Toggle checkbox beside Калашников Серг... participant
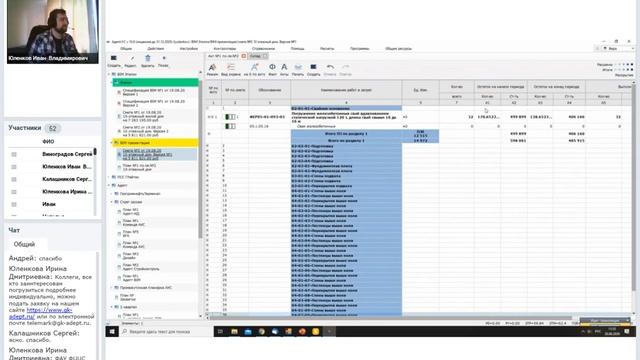Image resolution: width=640 pixels, height=360 pixels. coord(14,179)
